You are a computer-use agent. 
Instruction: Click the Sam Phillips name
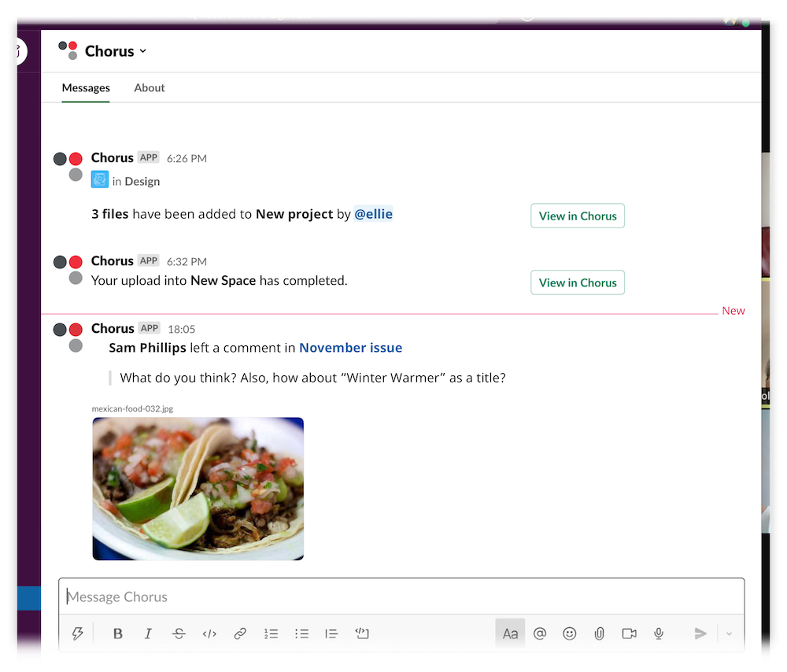click(148, 348)
